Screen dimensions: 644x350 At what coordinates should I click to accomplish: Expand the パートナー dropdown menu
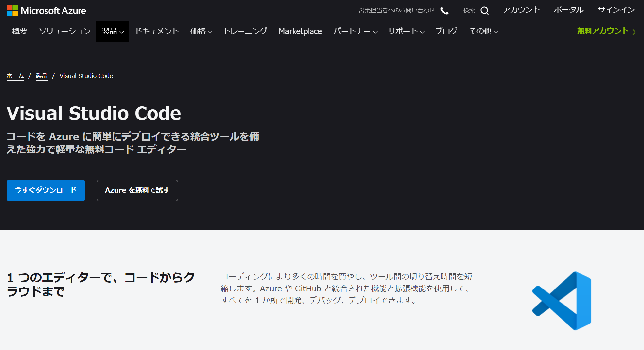[355, 31]
